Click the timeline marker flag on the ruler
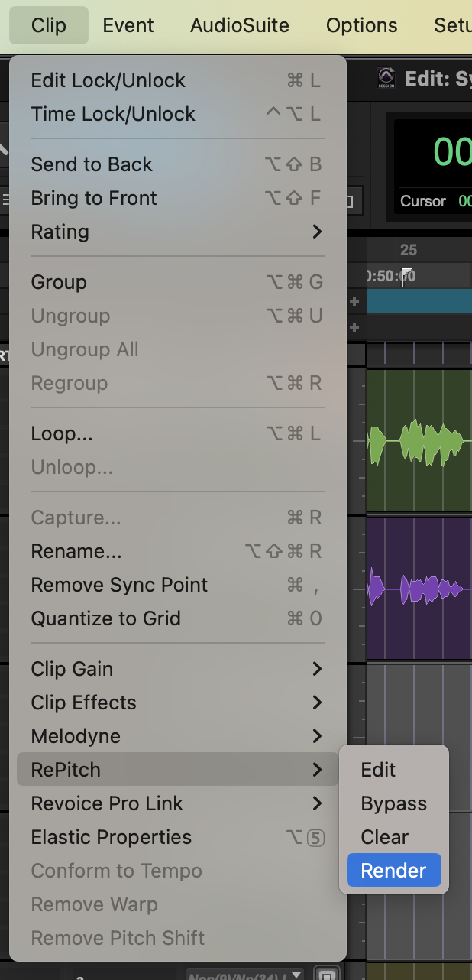This screenshot has height=980, width=472. click(x=407, y=275)
